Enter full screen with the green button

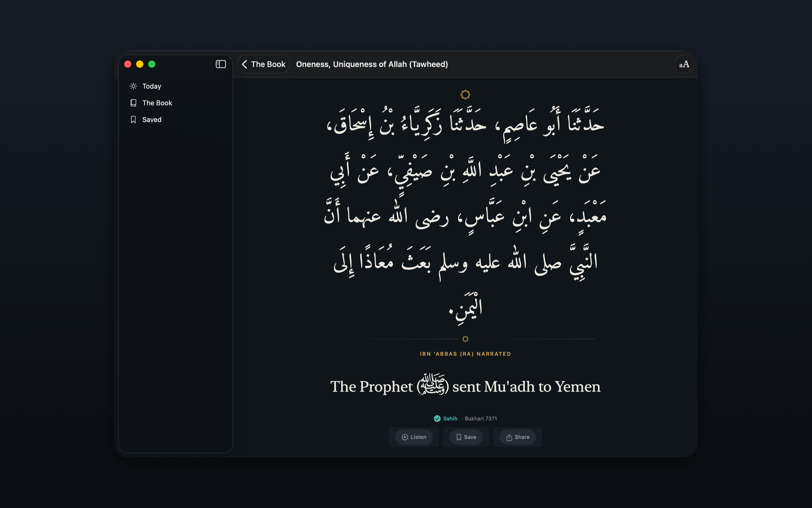[152, 64]
